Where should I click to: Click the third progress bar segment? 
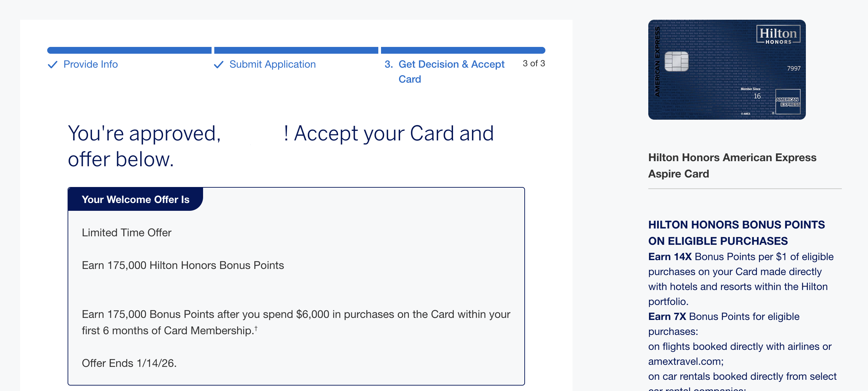coord(463,50)
